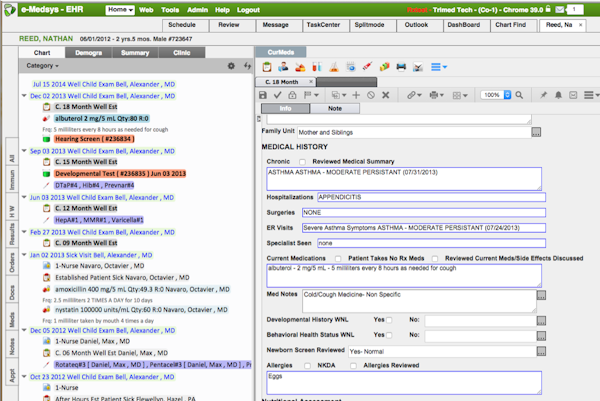The width and height of the screenshot is (600, 401).
Task: Click the envelope message icon in note toolbar
Action: [x=573, y=95]
